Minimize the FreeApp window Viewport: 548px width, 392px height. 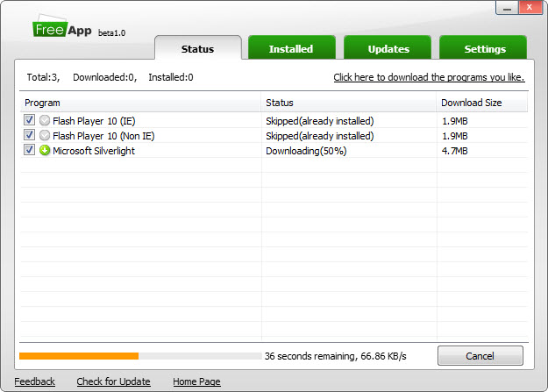click(x=508, y=8)
